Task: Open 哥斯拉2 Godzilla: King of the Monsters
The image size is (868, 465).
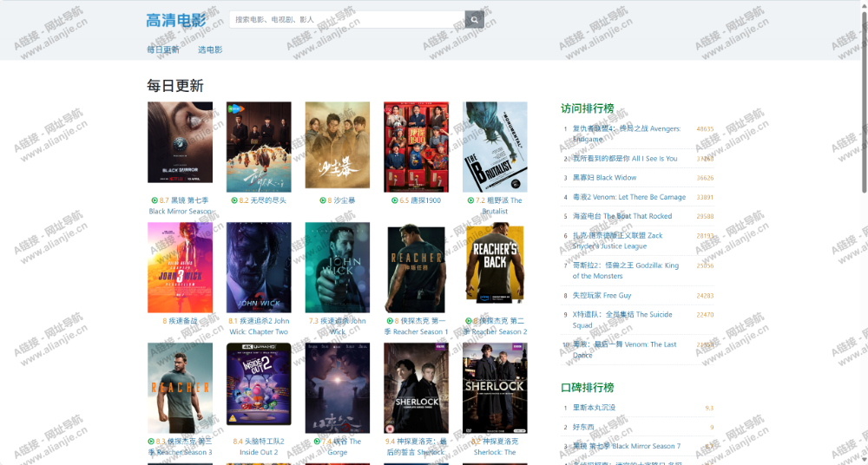Action: click(626, 271)
